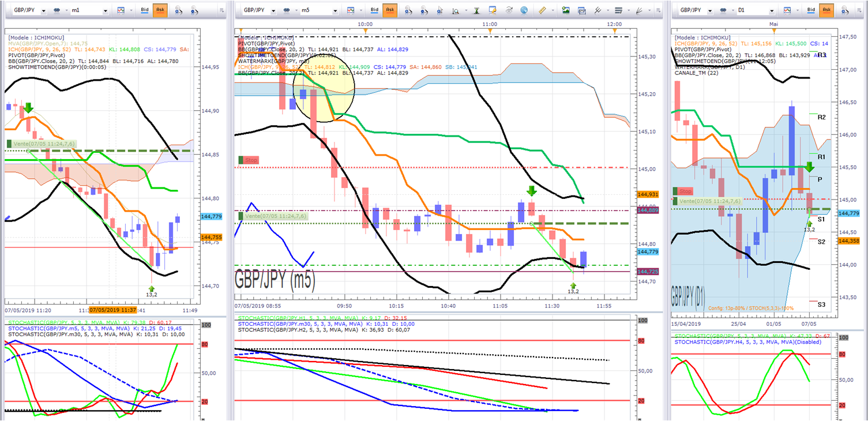The width and height of the screenshot is (868, 421).
Task: Expand the link arrow in the D1 toolbar
Action: click(733, 10)
